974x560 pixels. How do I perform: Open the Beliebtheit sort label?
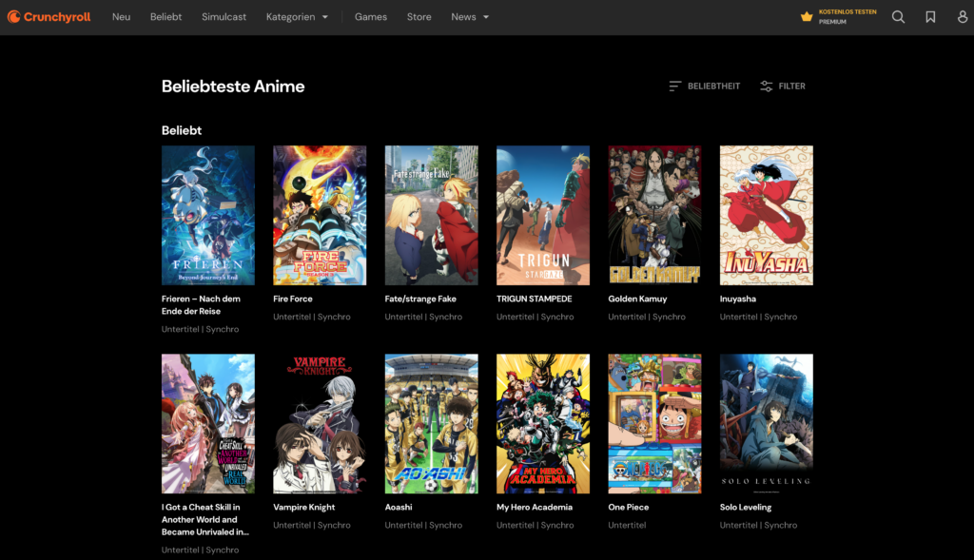pos(713,87)
